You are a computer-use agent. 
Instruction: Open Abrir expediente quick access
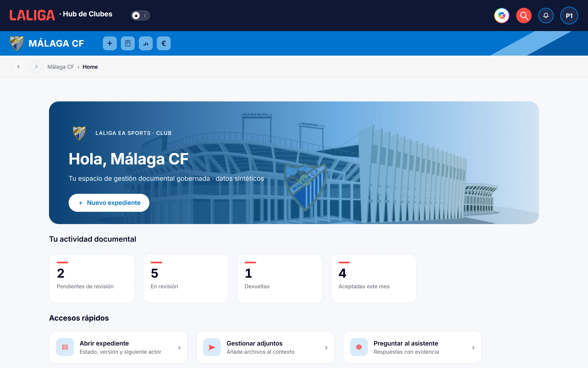[118, 347]
